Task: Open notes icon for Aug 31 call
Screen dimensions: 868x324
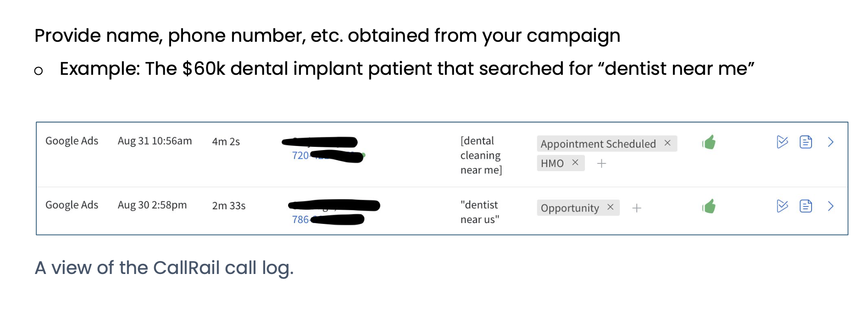Action: [806, 142]
